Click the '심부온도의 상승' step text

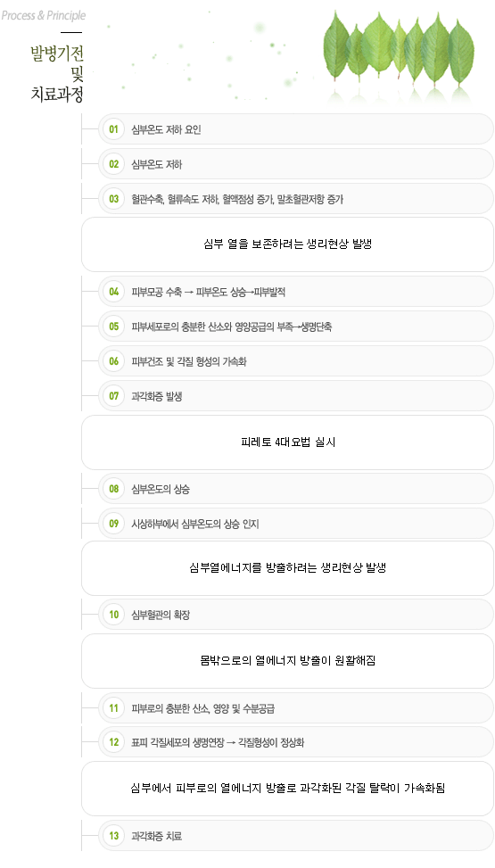(x=161, y=490)
